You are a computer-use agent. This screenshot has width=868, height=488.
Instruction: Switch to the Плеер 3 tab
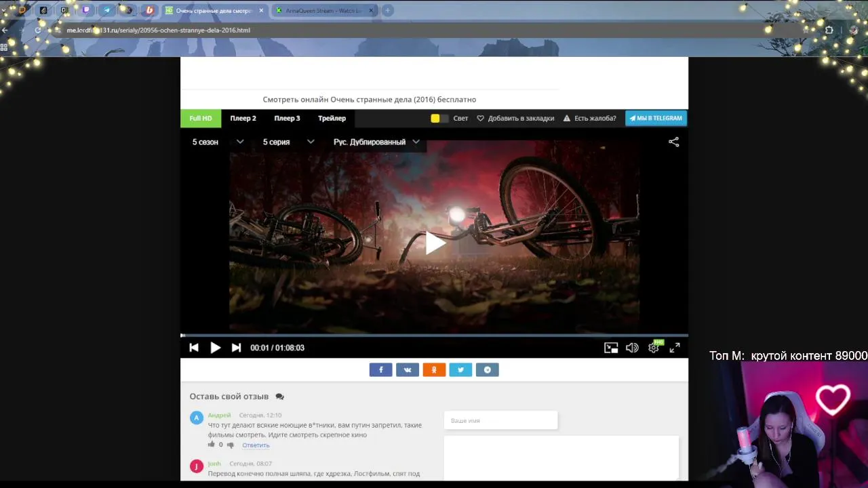coord(287,118)
